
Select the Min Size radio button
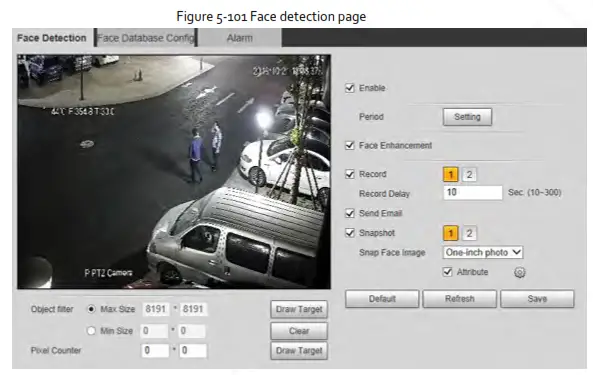click(x=91, y=331)
